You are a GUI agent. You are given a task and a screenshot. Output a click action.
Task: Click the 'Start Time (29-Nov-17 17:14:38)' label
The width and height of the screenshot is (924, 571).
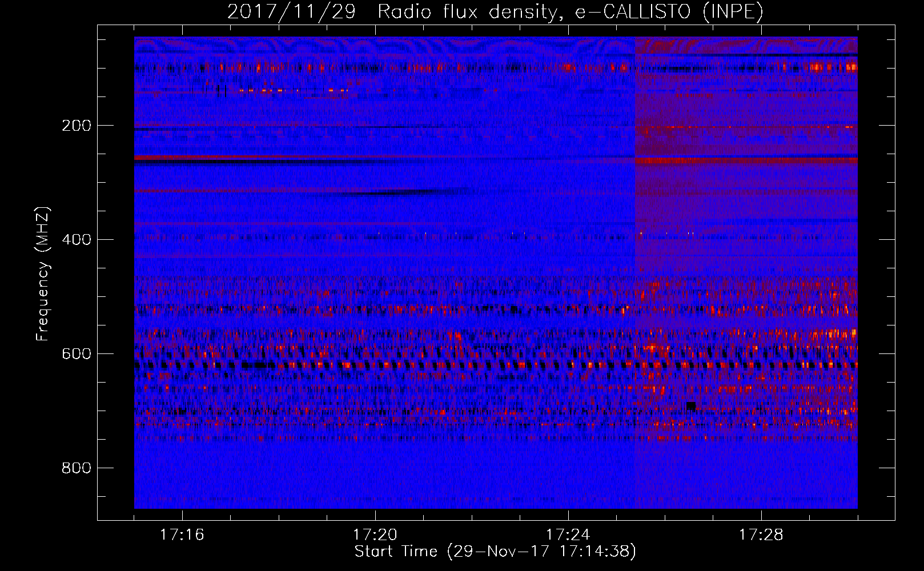click(x=495, y=552)
